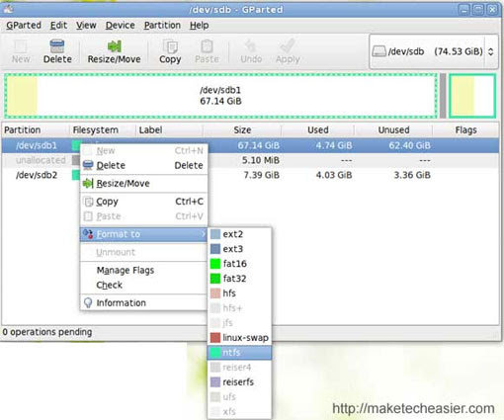The width and height of the screenshot is (504, 420).
Task: Sort by Flags column header
Action: [x=465, y=129]
